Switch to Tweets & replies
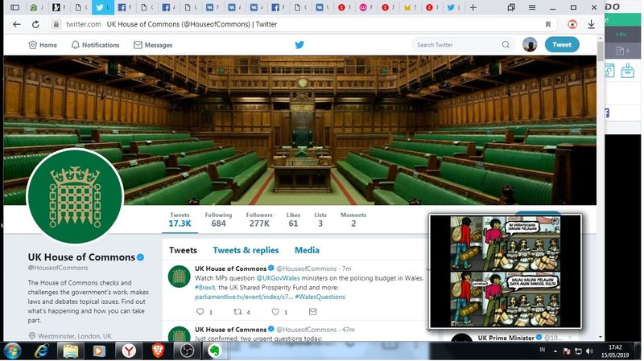The width and height of the screenshot is (644, 361). pos(246,250)
